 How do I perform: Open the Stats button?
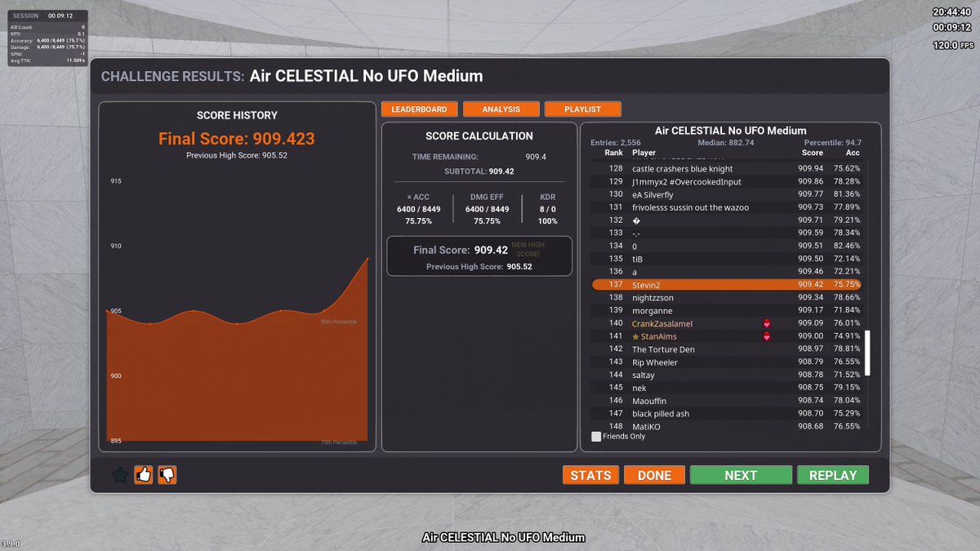click(590, 475)
